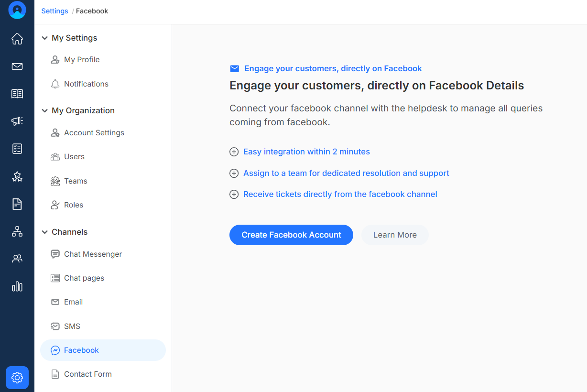Collapse the My Settings section
Image resolution: width=587 pixels, height=392 pixels.
click(x=45, y=38)
